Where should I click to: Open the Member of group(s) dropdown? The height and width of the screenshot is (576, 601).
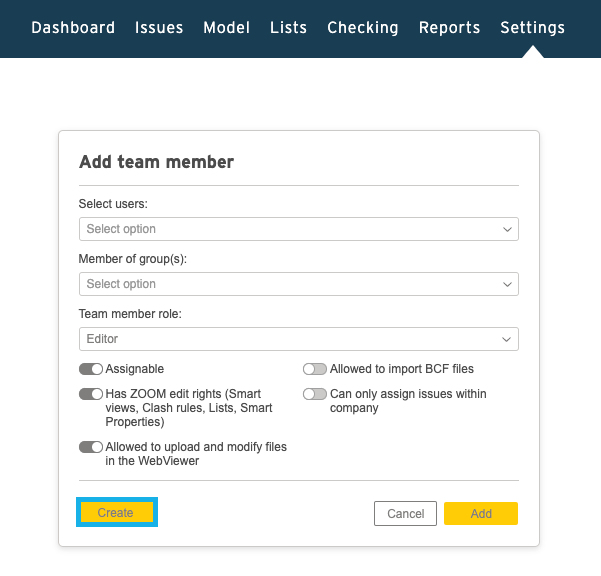tap(299, 284)
